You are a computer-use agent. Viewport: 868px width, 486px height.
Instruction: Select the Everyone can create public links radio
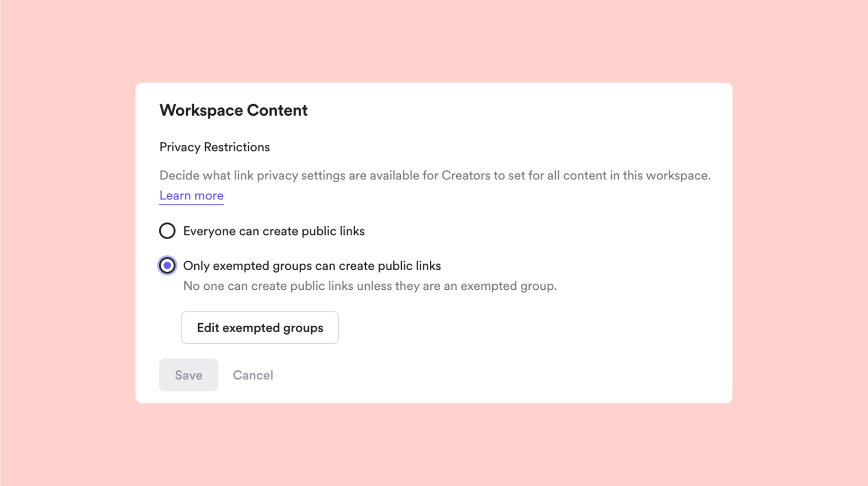click(167, 231)
